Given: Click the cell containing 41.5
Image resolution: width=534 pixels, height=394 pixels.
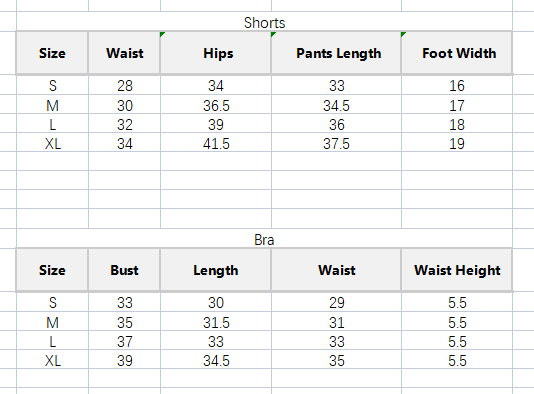Looking at the screenshot, I should (x=216, y=143).
